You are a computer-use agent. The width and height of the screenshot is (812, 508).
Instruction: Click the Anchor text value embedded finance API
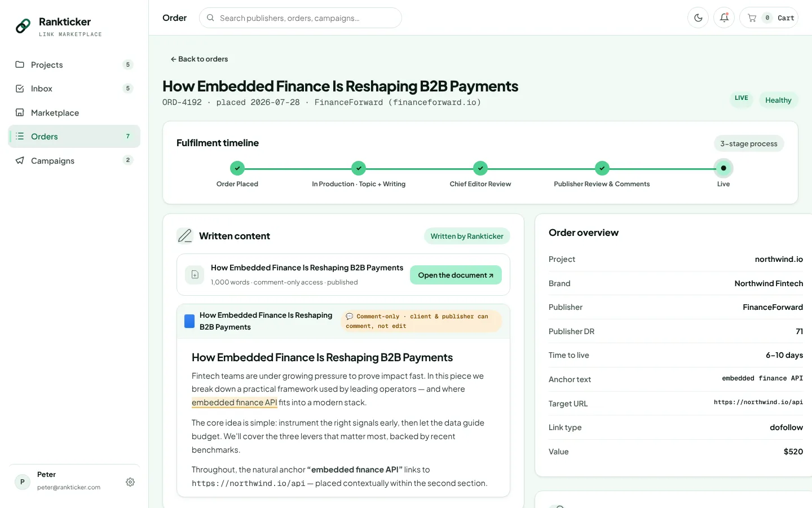(762, 379)
